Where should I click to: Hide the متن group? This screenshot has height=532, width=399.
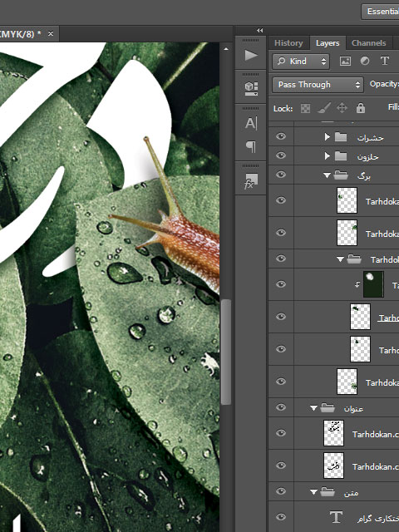[x=281, y=491]
